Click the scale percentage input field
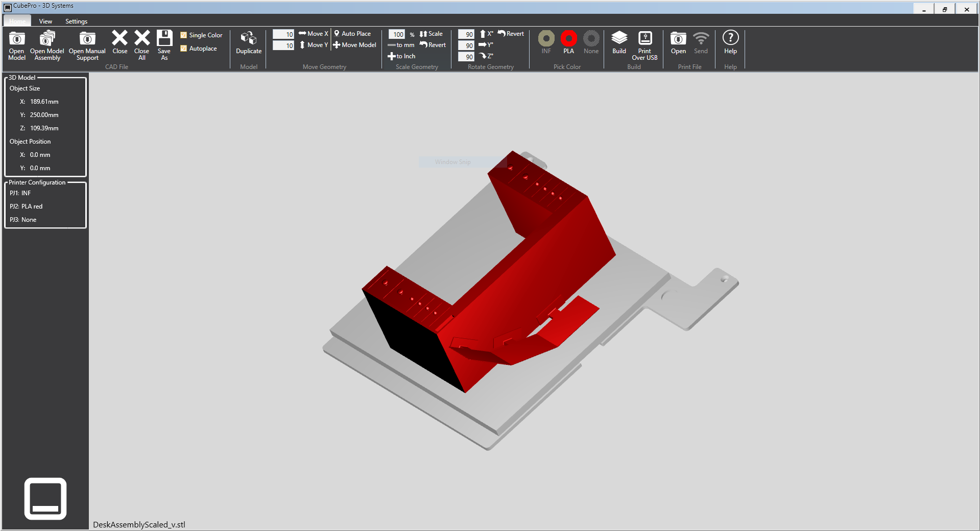 coord(397,34)
